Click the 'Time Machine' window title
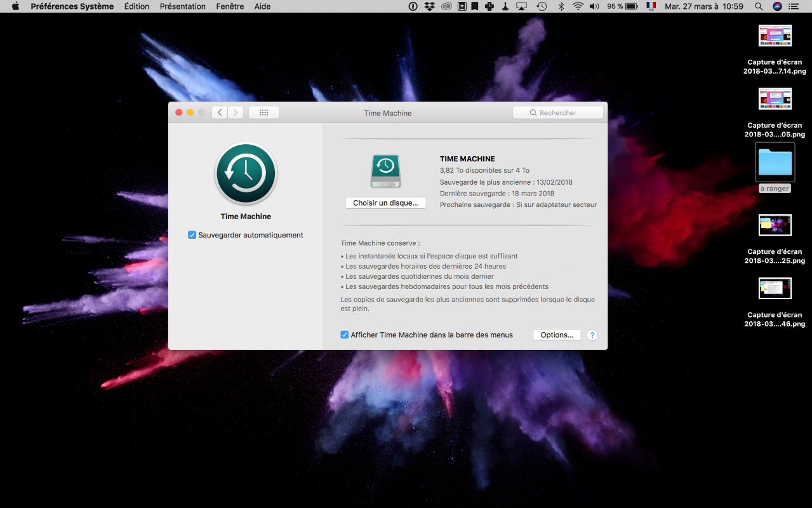812x508 pixels. (x=388, y=113)
